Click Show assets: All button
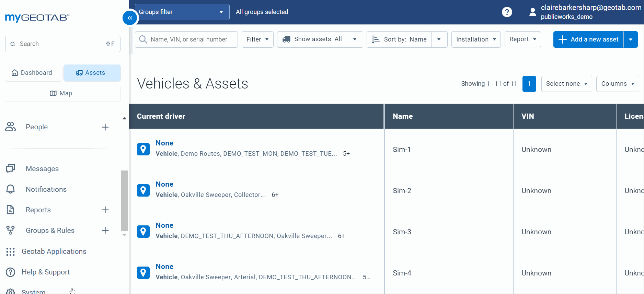 pos(312,39)
